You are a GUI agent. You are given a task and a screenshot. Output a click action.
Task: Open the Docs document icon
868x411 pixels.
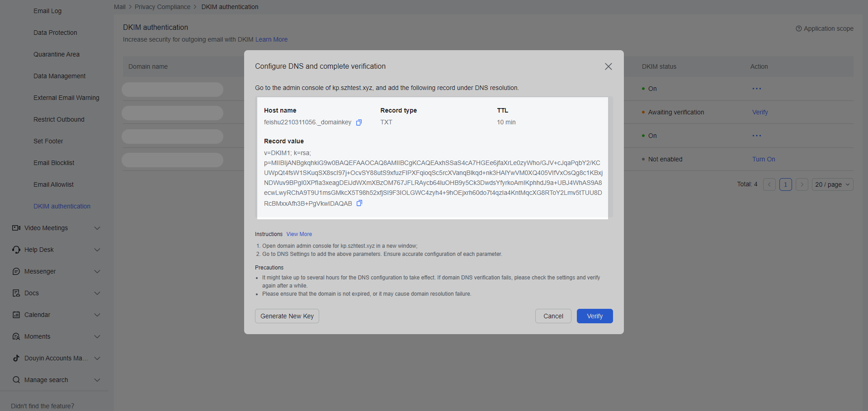(x=16, y=293)
